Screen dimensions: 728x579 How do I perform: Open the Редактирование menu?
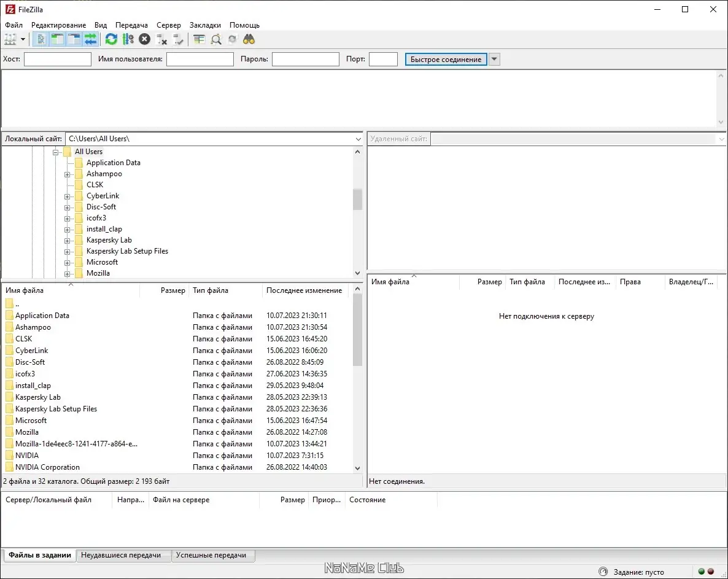(x=58, y=25)
